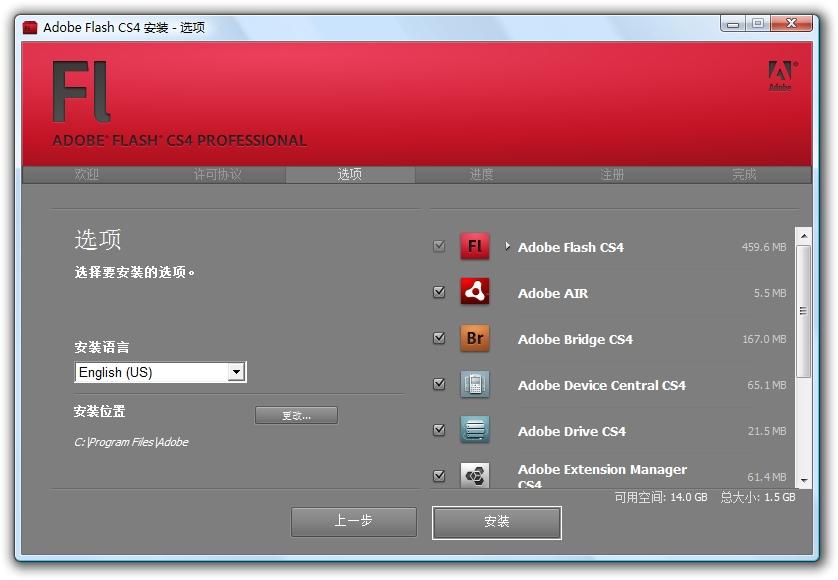
Task: Select the 选项 step tab
Action: [x=350, y=175]
